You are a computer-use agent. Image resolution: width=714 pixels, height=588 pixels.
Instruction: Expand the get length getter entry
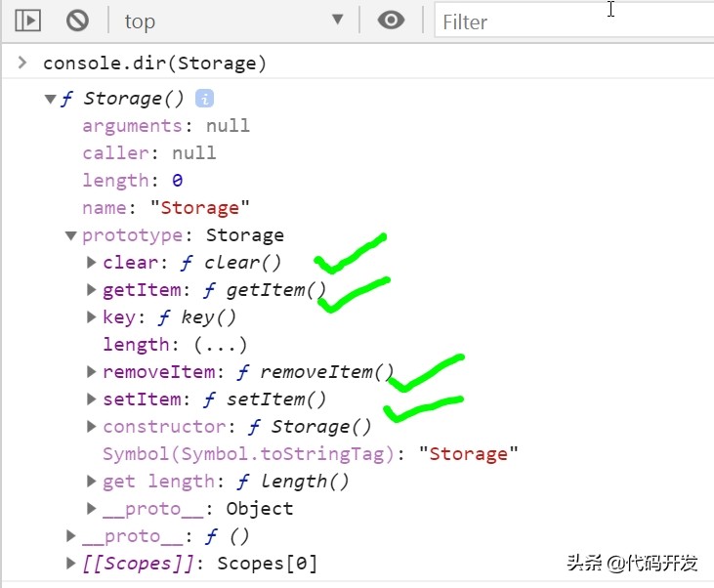92,482
